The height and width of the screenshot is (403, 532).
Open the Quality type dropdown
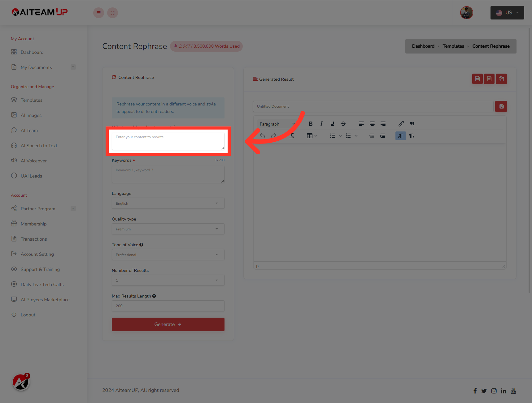(x=168, y=229)
